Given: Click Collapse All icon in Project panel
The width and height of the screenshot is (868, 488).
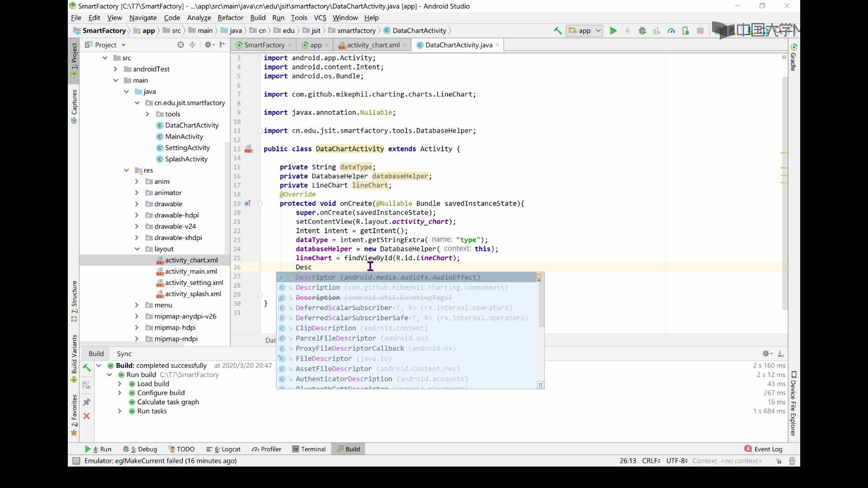Looking at the screenshot, I should click(x=192, y=45).
